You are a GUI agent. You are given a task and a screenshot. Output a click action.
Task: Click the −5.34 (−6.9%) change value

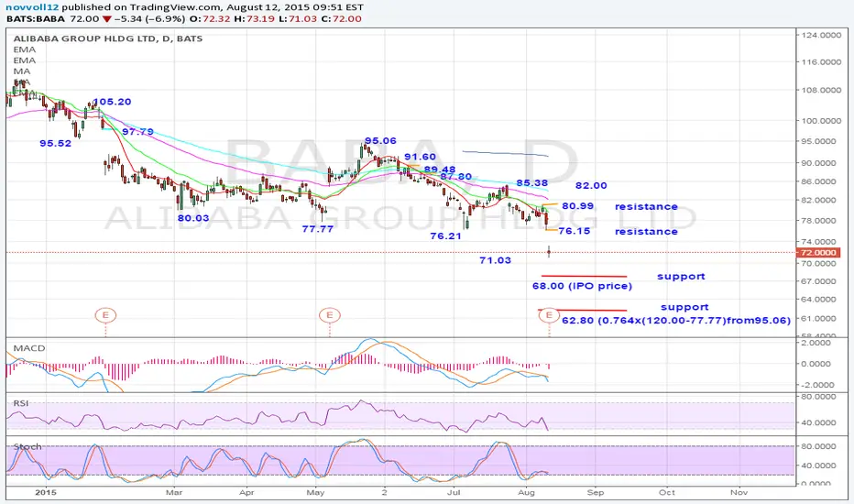point(148,18)
